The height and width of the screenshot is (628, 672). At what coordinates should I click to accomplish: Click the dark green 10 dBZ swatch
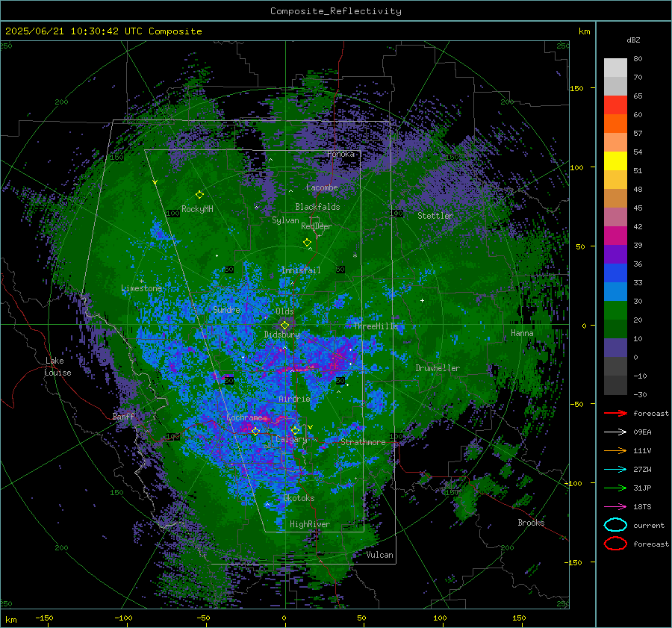pyautogui.click(x=615, y=329)
